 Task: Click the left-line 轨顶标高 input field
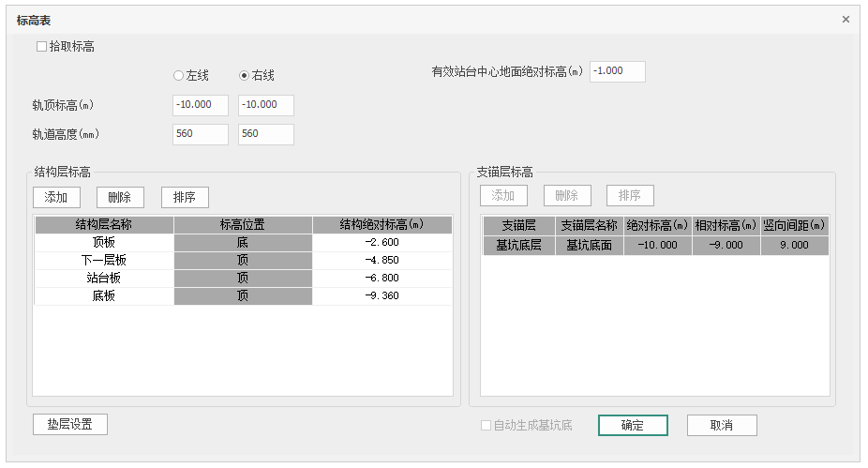(201, 105)
